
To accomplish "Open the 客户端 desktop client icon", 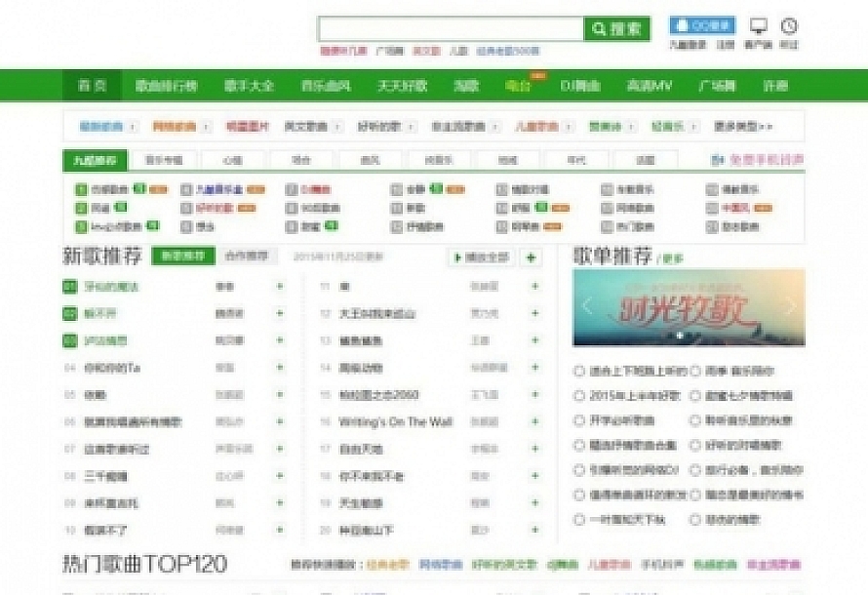I will pyautogui.click(x=758, y=26).
